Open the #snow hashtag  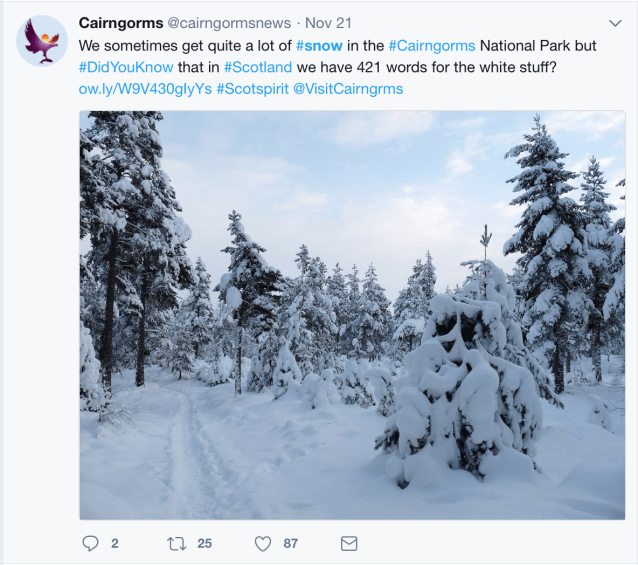point(319,46)
